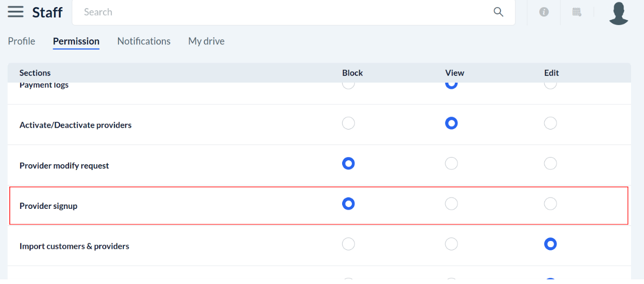Open the user profile avatar
This screenshot has height=284, width=644.
(x=619, y=13)
